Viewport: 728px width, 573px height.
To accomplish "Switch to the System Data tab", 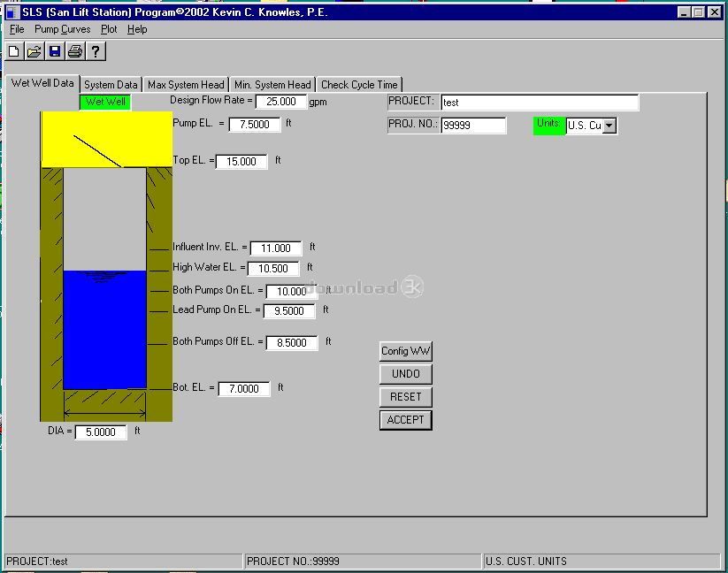I will coord(111,85).
